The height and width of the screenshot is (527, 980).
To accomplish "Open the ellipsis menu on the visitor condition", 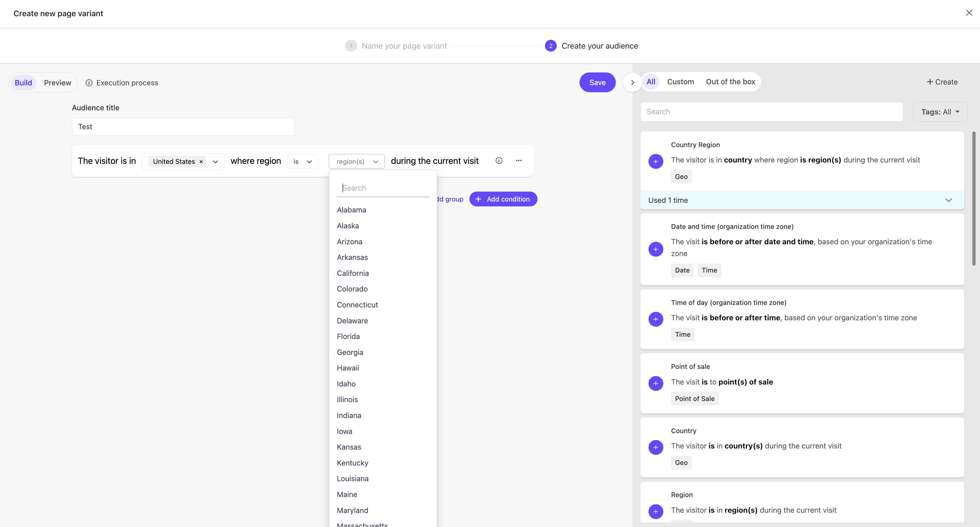I will tap(519, 161).
